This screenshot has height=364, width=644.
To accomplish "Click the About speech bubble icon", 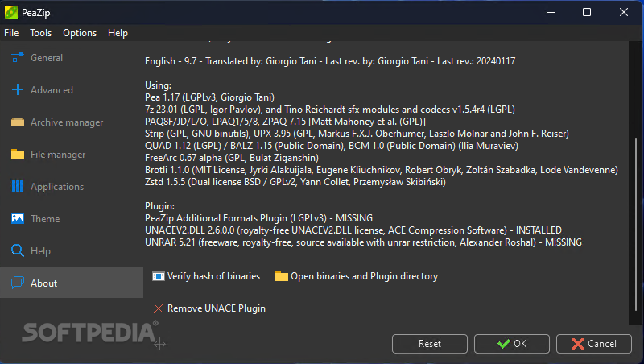I will pyautogui.click(x=17, y=283).
